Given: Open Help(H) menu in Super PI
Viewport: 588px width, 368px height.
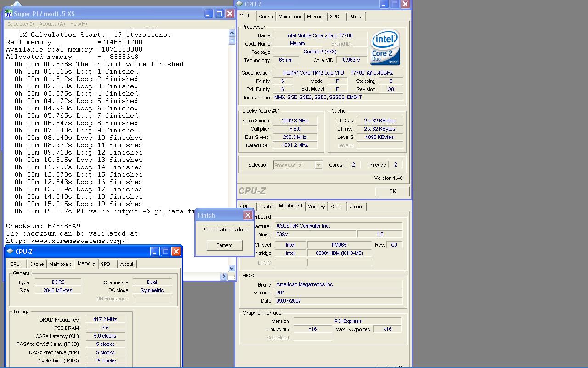Looking at the screenshot, I should coord(79,24).
